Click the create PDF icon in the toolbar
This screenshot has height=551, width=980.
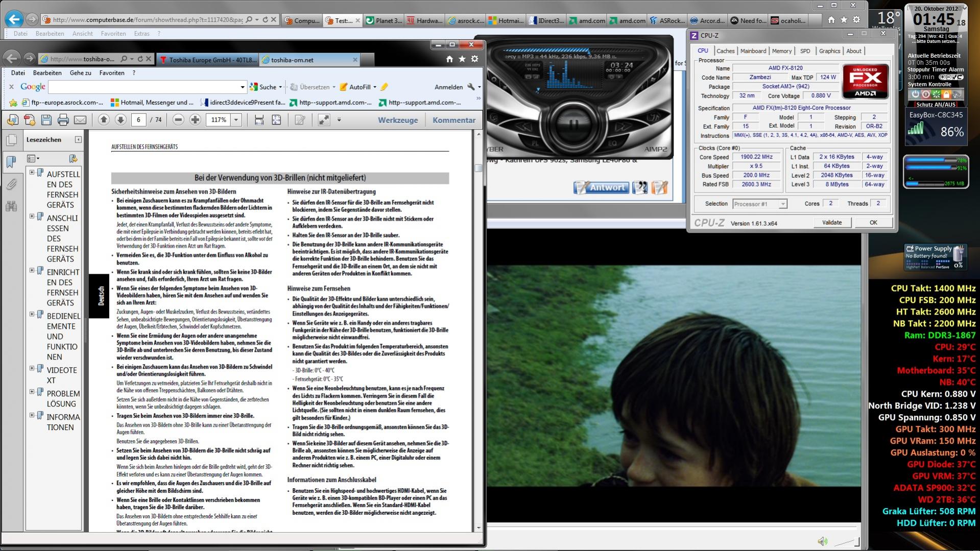[x=30, y=120]
